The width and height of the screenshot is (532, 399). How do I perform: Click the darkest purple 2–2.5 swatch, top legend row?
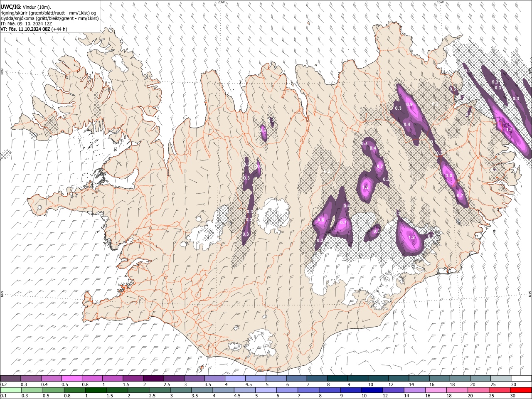[x=153, y=378]
